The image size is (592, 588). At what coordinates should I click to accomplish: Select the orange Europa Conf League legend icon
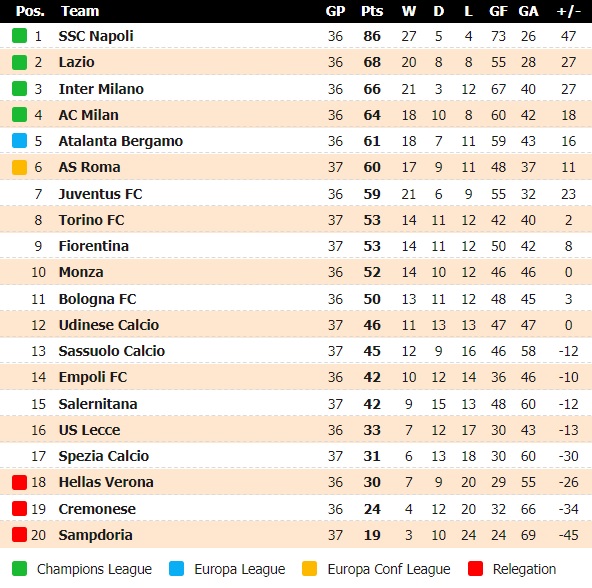(x=310, y=569)
